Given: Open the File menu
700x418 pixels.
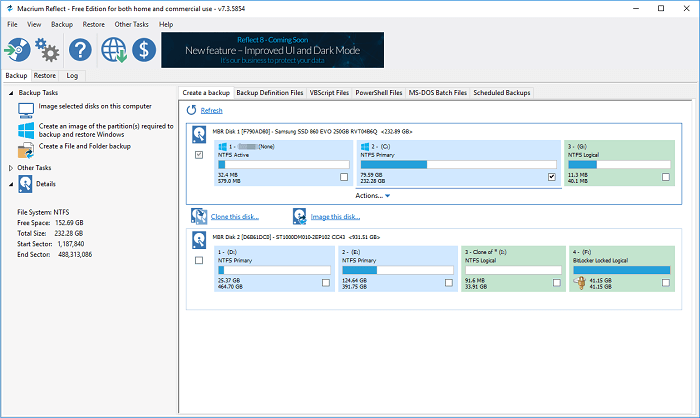Looking at the screenshot, I should click(12, 24).
